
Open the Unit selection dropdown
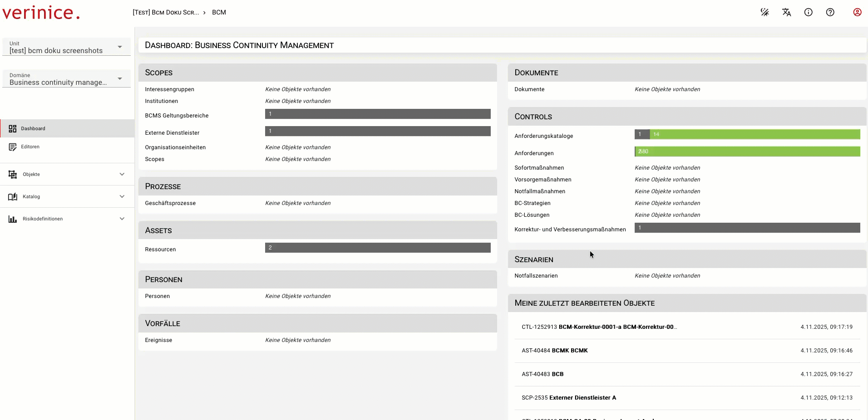click(x=67, y=47)
